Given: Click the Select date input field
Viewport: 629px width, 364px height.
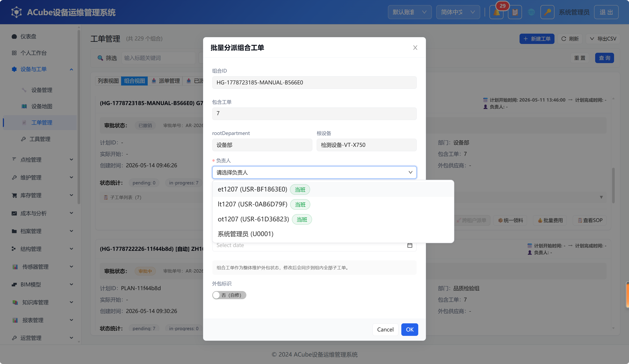Looking at the screenshot, I should click(314, 245).
